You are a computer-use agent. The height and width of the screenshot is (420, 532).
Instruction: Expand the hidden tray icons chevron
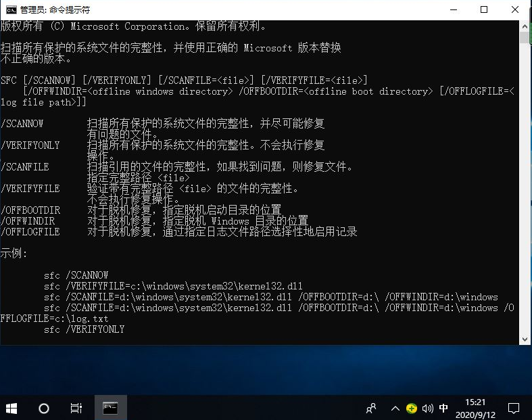tap(395, 409)
